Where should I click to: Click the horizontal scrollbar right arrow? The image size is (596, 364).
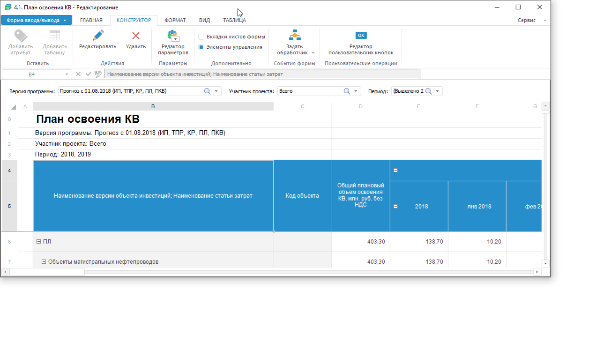click(x=537, y=272)
